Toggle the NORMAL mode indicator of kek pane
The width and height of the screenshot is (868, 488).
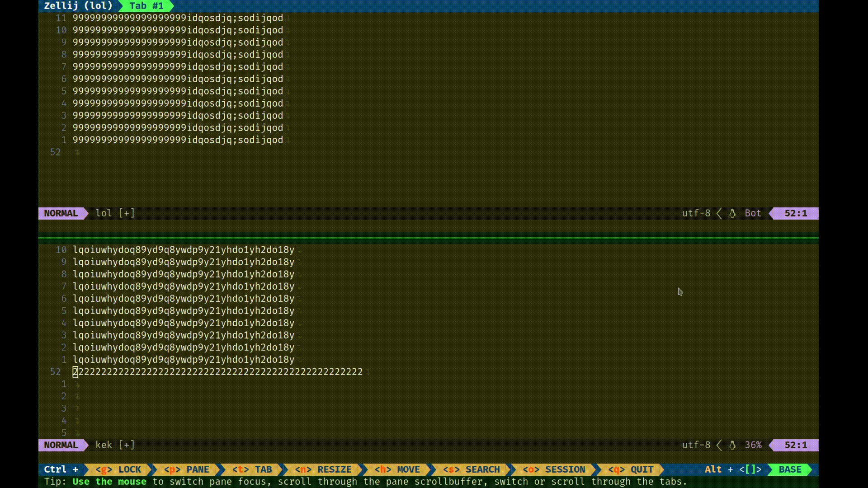[61, 445]
